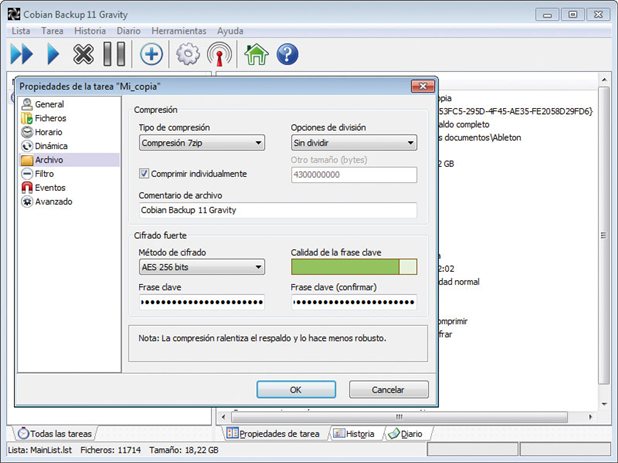This screenshot has height=463, width=618.
Task: Run selected task with single play icon
Action: [53, 54]
